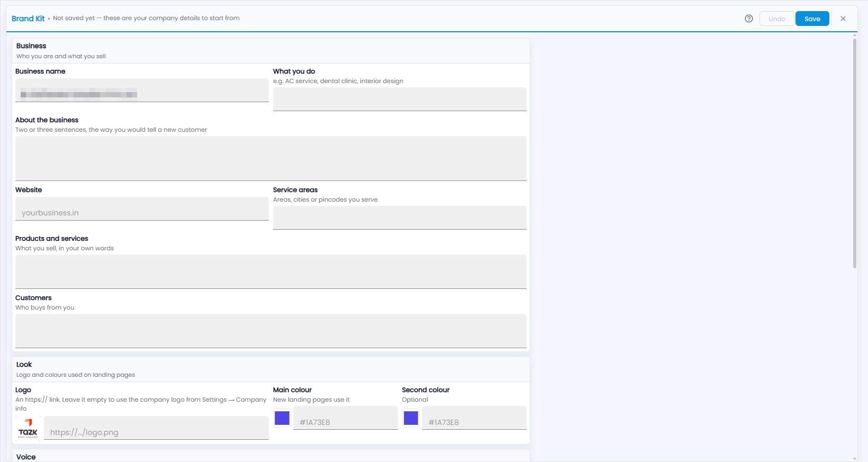Close the Brand Kit panel
868x462 pixels.
[x=843, y=19]
